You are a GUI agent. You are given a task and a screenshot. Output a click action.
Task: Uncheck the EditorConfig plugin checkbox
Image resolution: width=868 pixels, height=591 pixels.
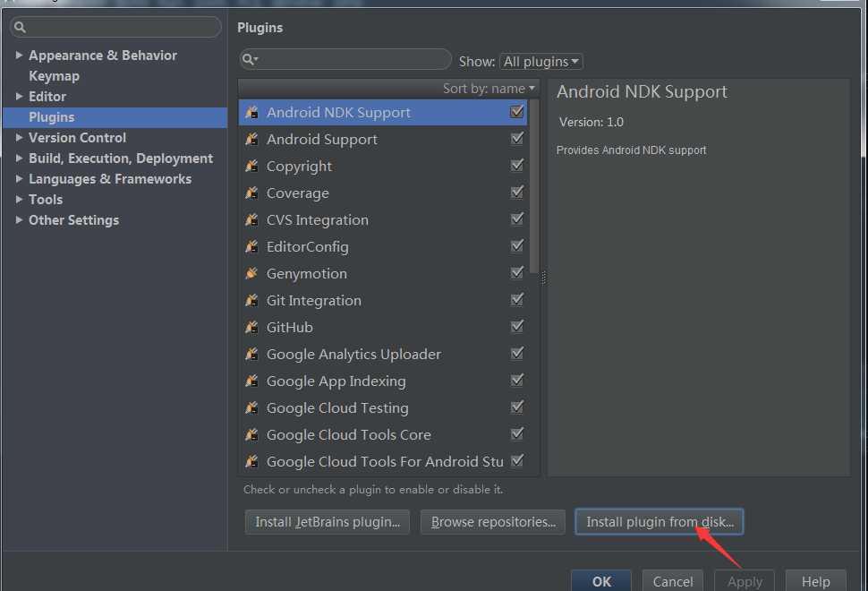517,246
